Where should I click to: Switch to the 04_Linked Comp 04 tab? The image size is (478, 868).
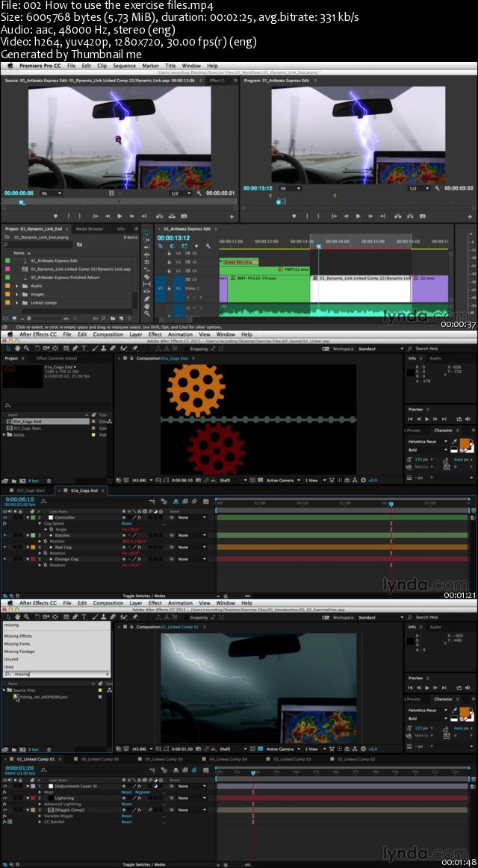(x=229, y=759)
